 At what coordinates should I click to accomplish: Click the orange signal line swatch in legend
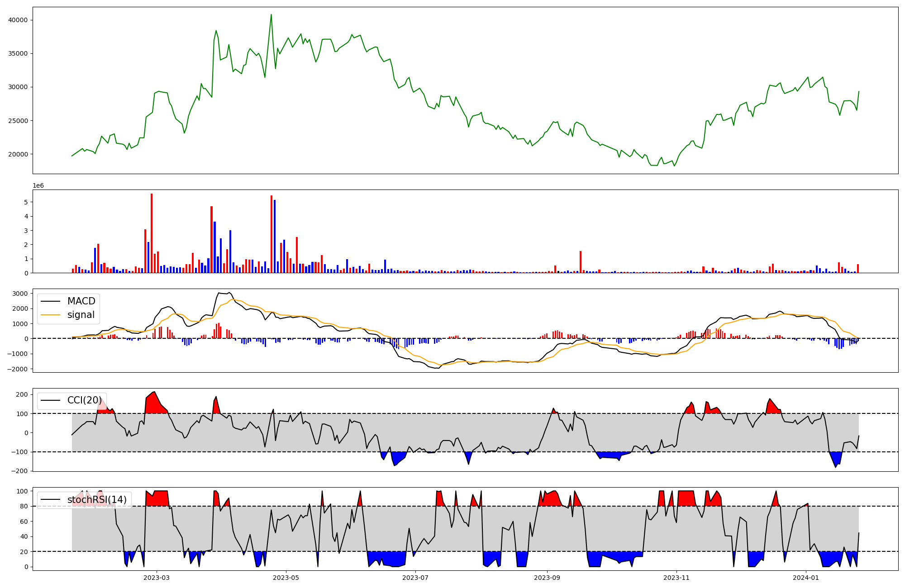click(x=50, y=315)
